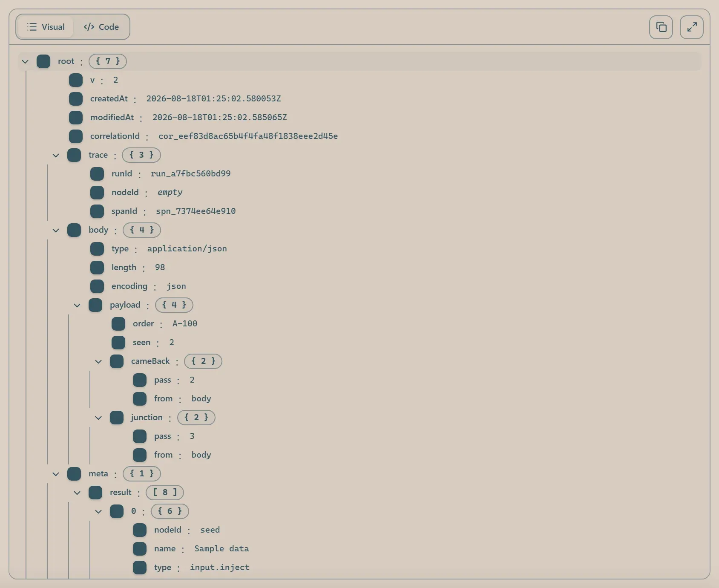The width and height of the screenshot is (719, 588).
Task: Click the order value A-100
Action: click(185, 324)
